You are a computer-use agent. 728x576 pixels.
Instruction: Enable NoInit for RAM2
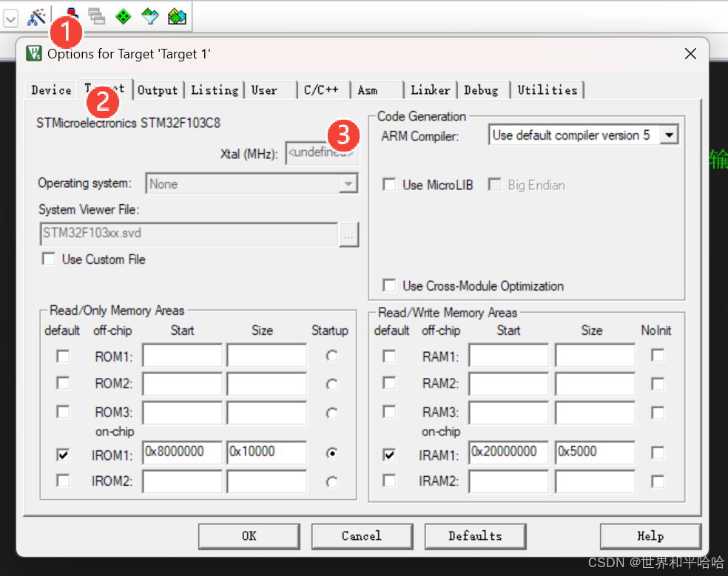pyautogui.click(x=658, y=384)
